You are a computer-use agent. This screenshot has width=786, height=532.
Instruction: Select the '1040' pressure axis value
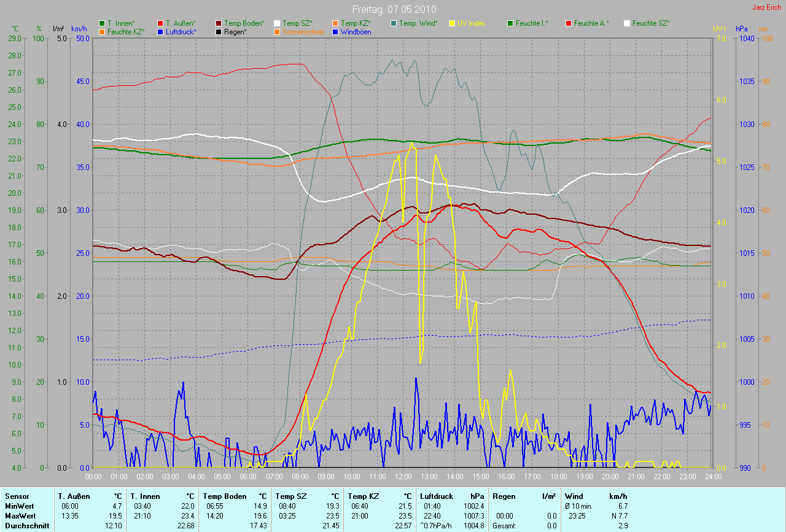click(745, 38)
